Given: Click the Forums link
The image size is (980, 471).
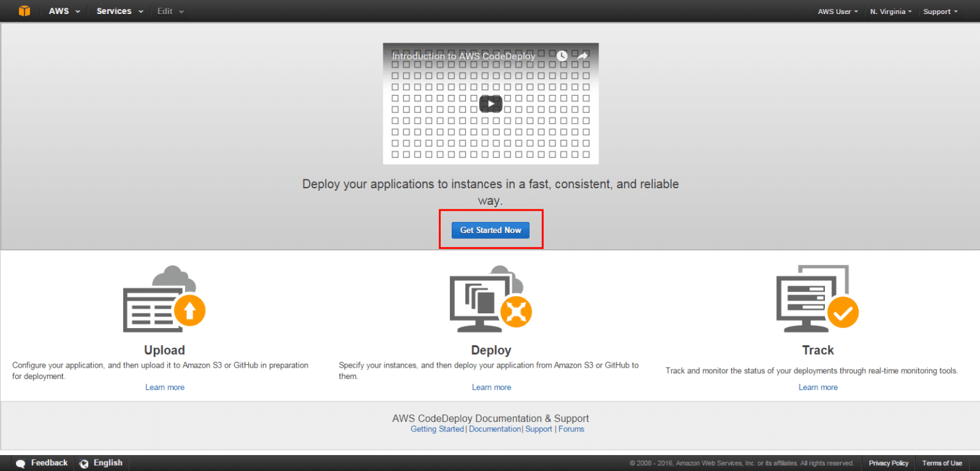Looking at the screenshot, I should [x=571, y=429].
